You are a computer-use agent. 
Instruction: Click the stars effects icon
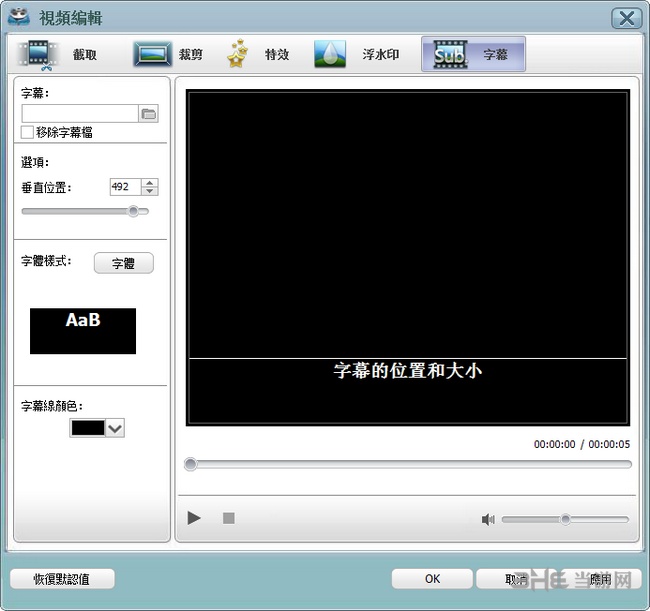(237, 54)
